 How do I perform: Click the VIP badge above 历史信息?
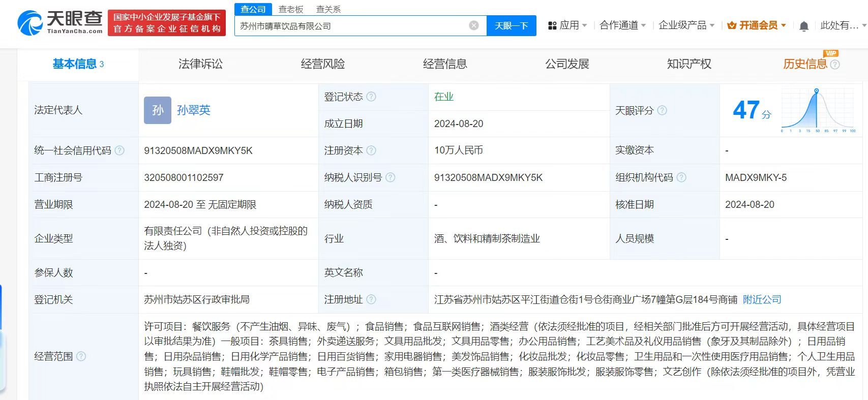(x=830, y=53)
